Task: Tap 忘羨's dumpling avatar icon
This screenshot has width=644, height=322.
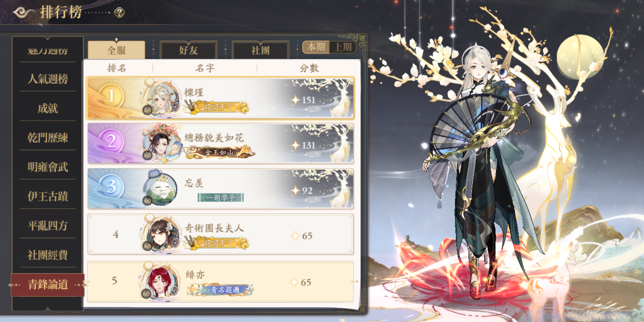Action: (x=160, y=188)
